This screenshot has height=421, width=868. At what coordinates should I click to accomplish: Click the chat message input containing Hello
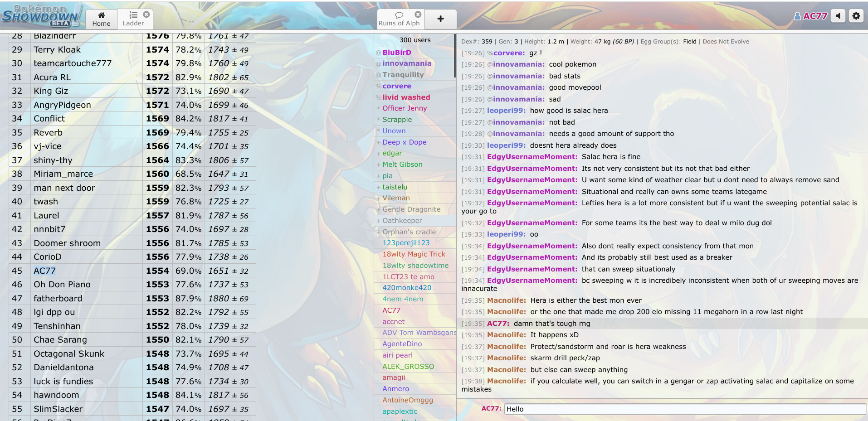pyautogui.click(x=680, y=409)
